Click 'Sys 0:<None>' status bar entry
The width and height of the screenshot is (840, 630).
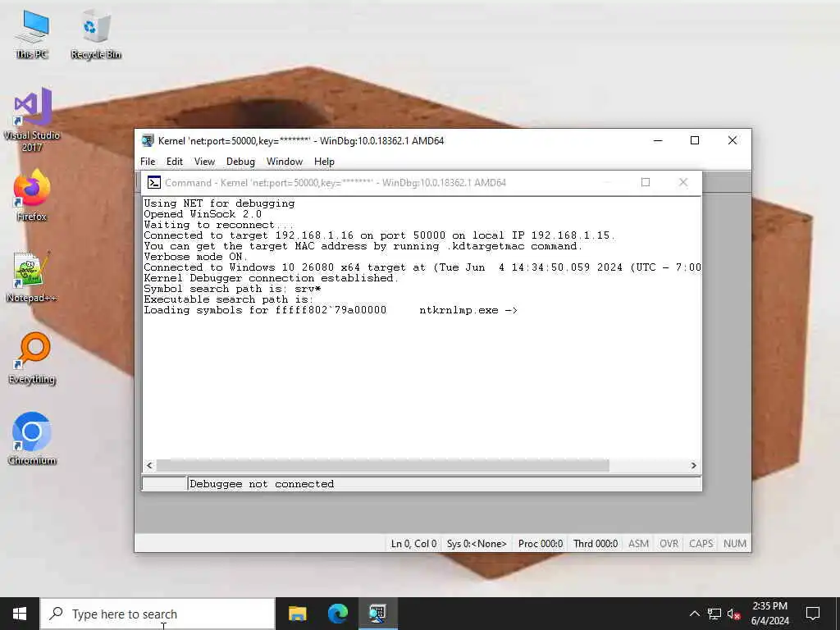pyautogui.click(x=477, y=544)
